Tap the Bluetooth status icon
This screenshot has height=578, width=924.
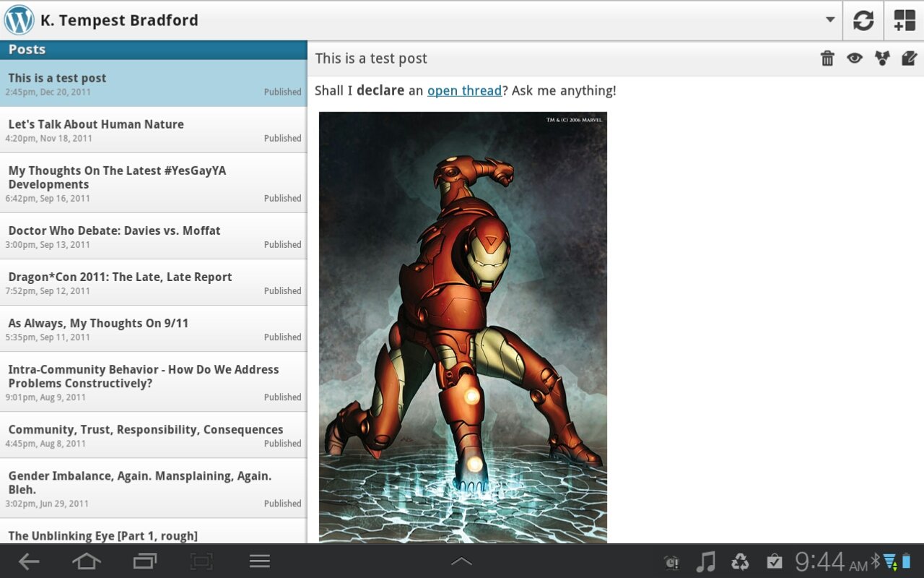(x=876, y=561)
